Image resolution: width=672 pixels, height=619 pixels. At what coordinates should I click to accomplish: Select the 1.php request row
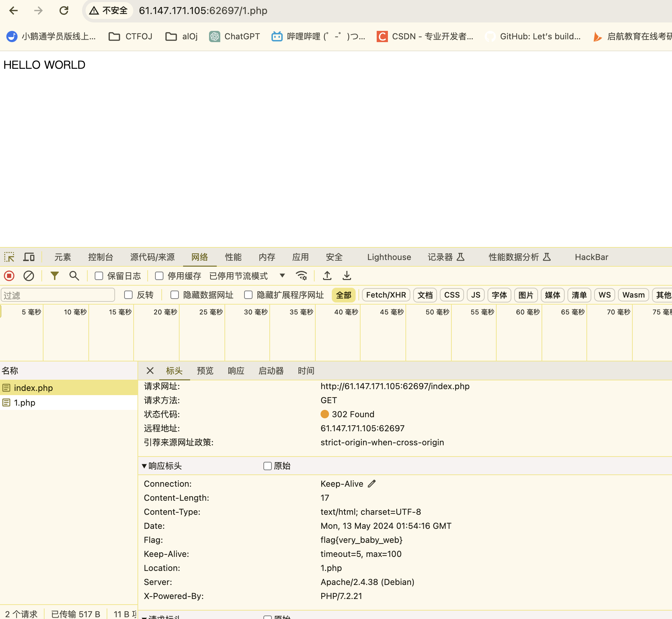pyautogui.click(x=69, y=402)
